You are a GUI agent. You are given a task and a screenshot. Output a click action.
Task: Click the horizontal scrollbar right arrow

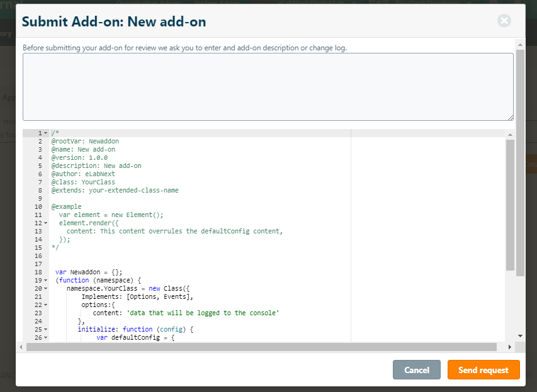tap(510, 347)
